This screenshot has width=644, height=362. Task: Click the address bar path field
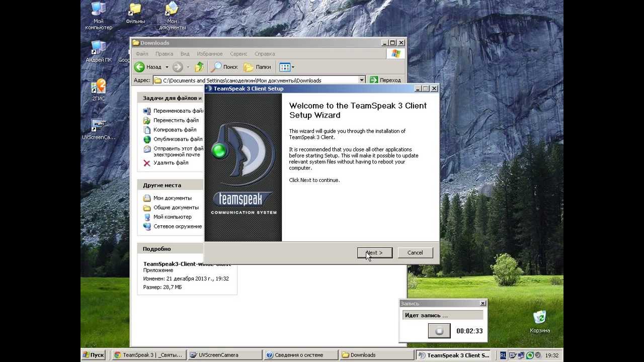pyautogui.click(x=256, y=80)
